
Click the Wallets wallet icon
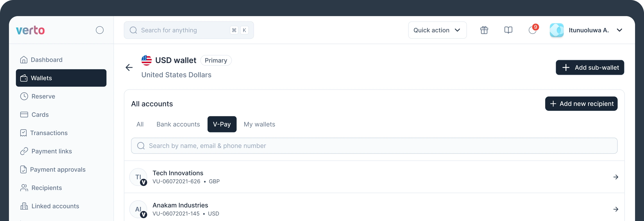coord(24,78)
